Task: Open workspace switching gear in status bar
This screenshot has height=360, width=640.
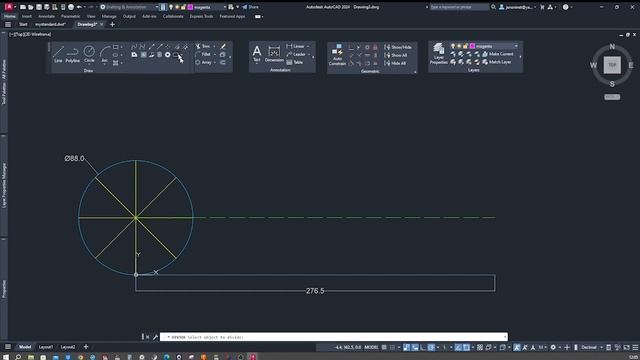Action: point(553,347)
